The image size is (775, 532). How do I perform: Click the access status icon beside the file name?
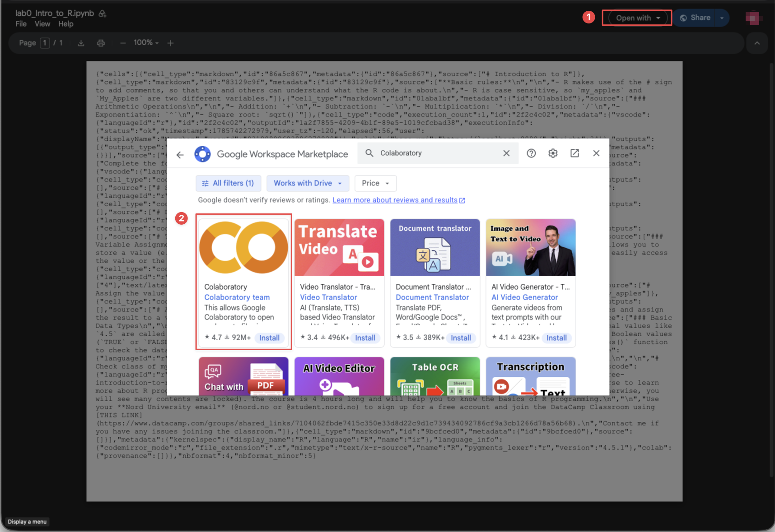(103, 14)
